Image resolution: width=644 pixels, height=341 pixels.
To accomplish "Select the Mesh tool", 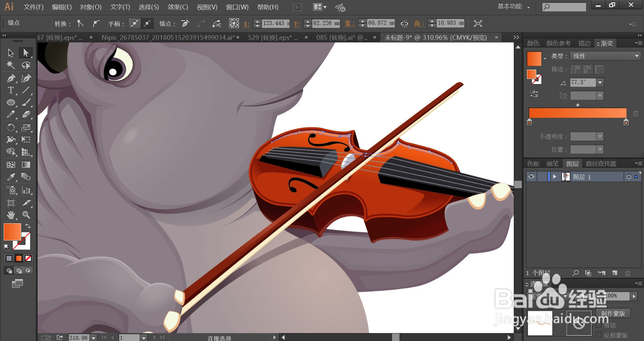I will point(11,164).
